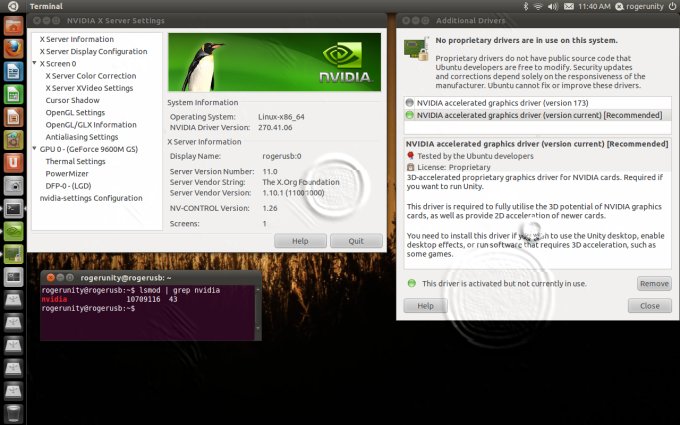
Task: Click the terminal prompt line to focus
Action: [x=88, y=308]
